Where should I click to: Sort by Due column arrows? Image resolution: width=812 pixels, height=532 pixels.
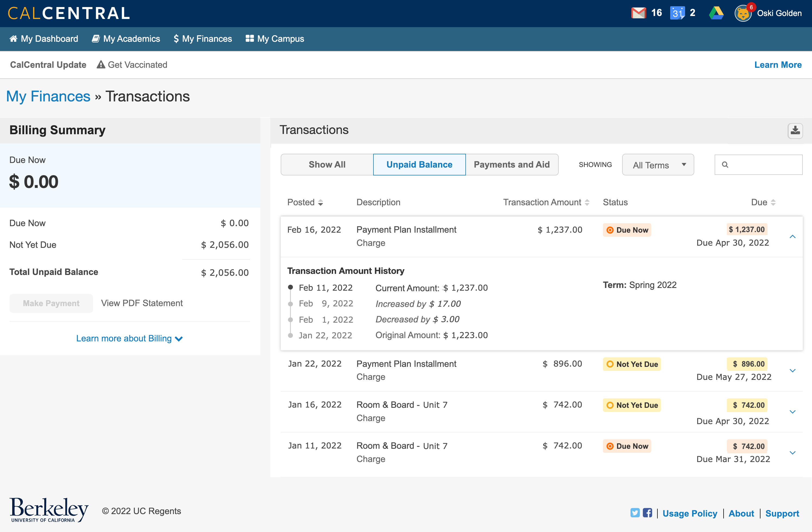[773, 203]
